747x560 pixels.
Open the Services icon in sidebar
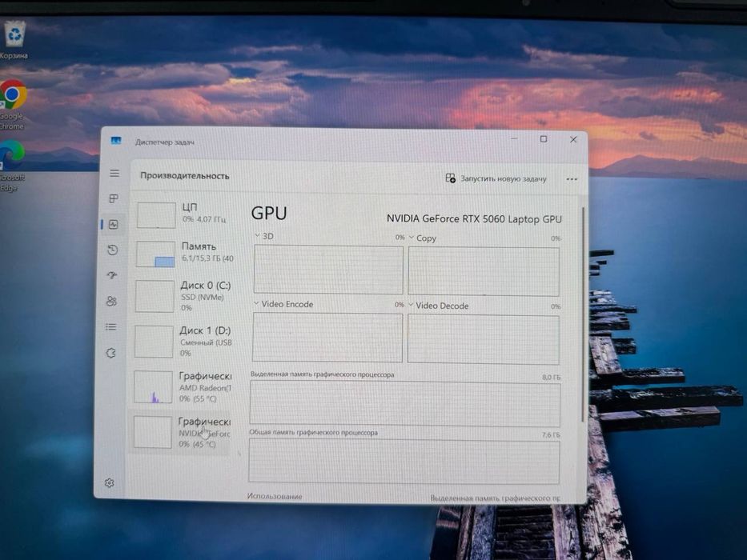(111, 353)
